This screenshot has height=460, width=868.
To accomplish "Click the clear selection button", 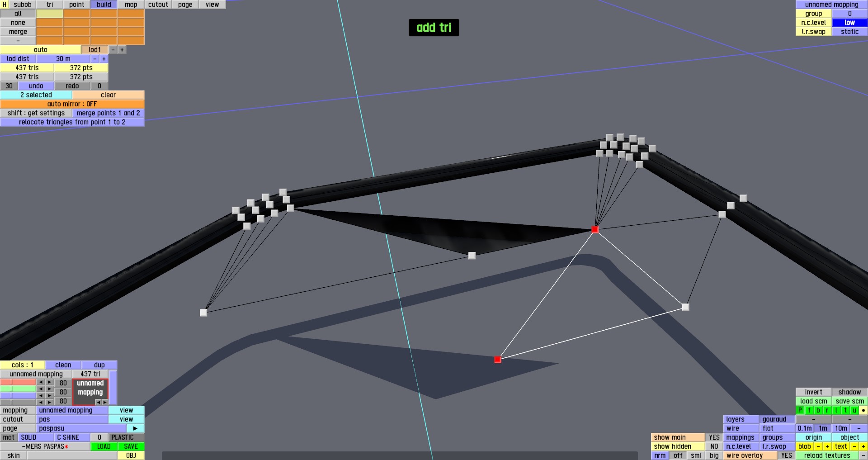I will click(108, 95).
